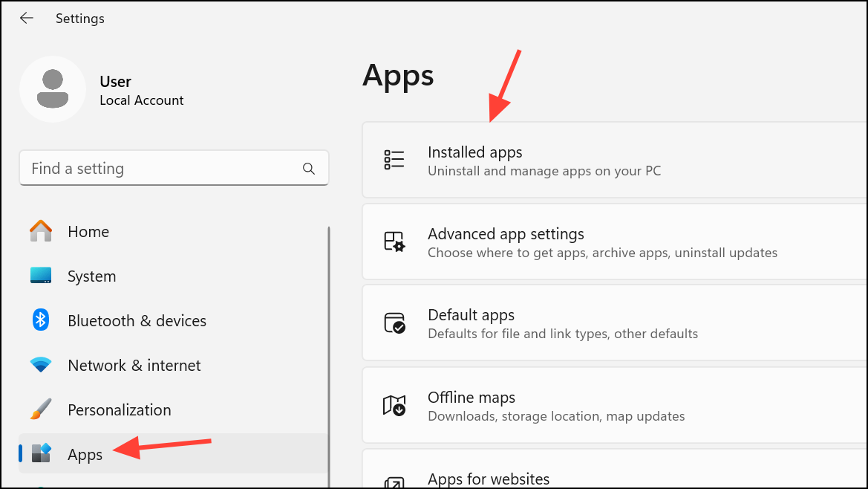Image resolution: width=868 pixels, height=489 pixels.
Task: Click the magnifier search icon
Action: 309,169
